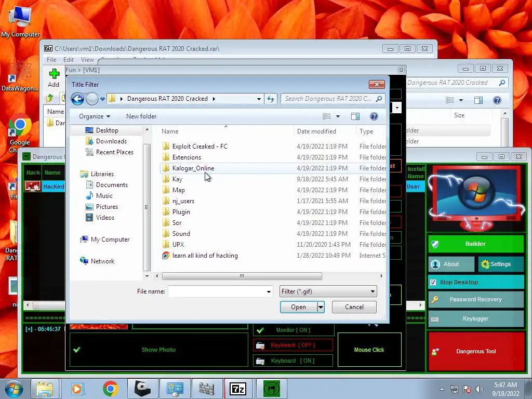The width and height of the screenshot is (532, 399).
Task: Open the View menu in 7-Zip
Action: tap(87, 60)
